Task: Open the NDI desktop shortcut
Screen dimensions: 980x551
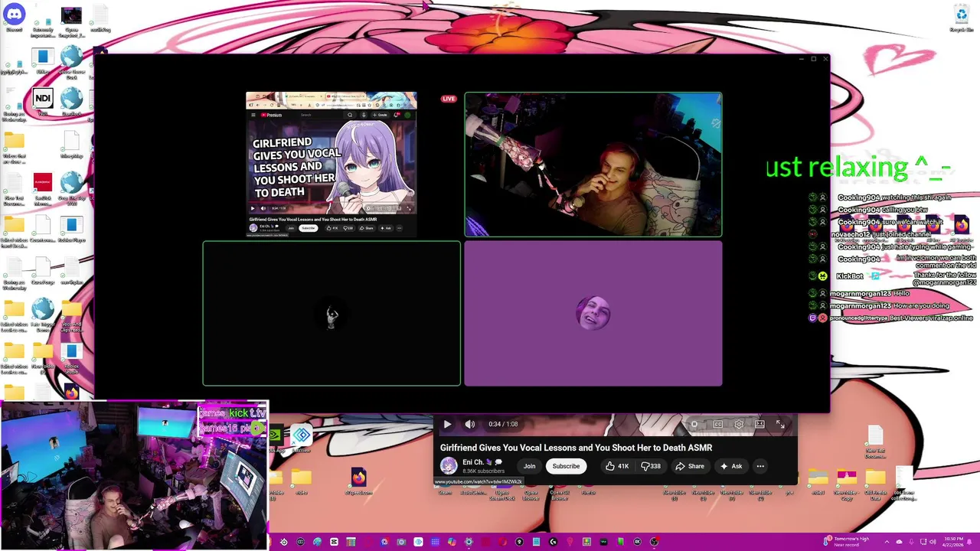Action: pyautogui.click(x=43, y=103)
